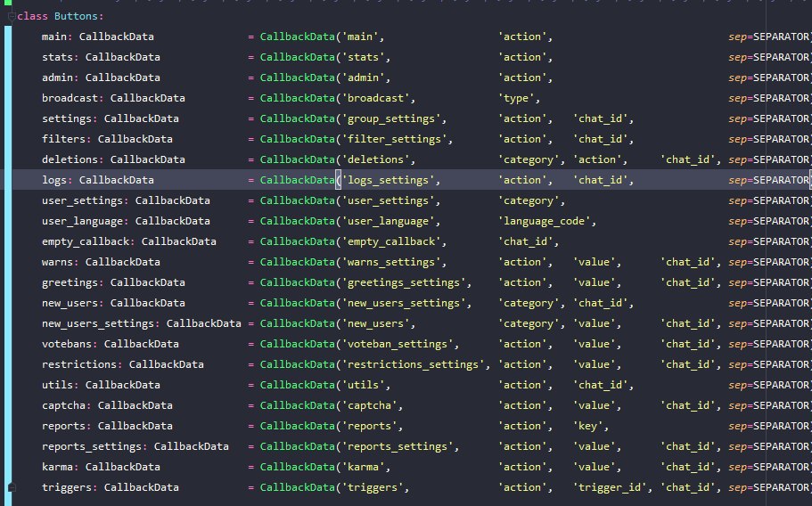Click the 'language_code' string
Image resolution: width=812 pixels, height=506 pixels.
pos(545,221)
